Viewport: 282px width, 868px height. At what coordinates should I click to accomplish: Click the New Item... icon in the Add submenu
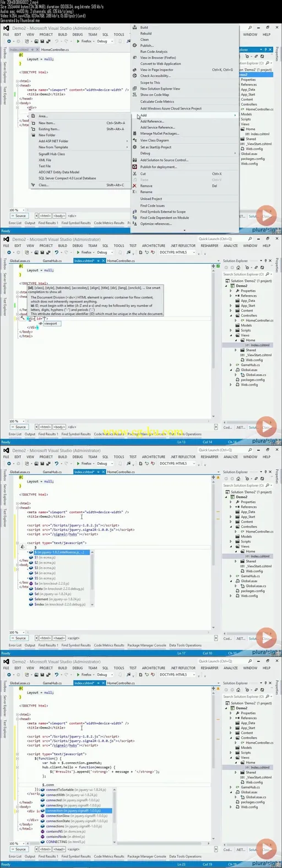coord(33,123)
